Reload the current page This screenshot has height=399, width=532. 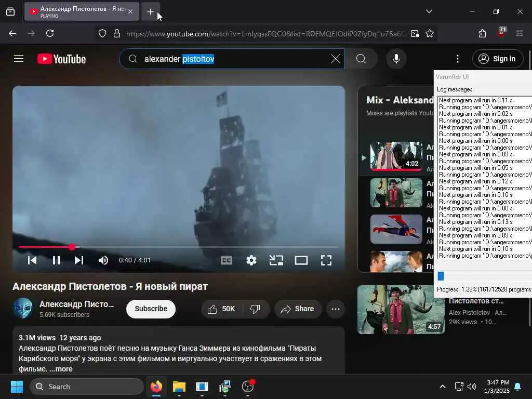coord(50,33)
